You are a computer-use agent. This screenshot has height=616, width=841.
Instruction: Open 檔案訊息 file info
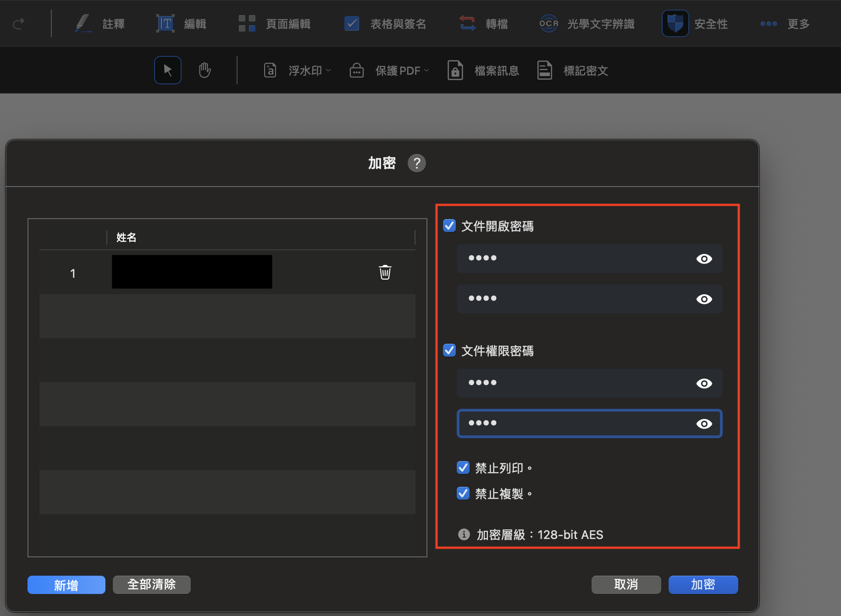483,71
